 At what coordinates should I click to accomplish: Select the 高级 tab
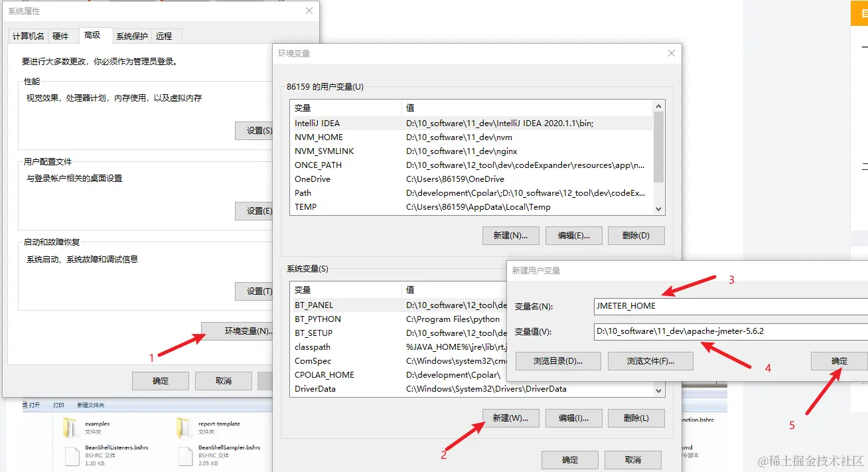(x=92, y=35)
